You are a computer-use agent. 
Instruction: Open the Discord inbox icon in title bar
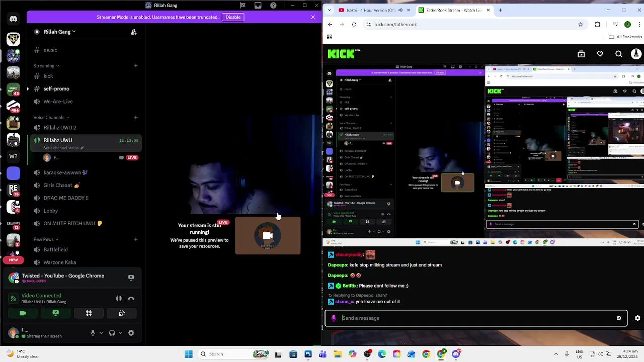pyautogui.click(x=258, y=6)
